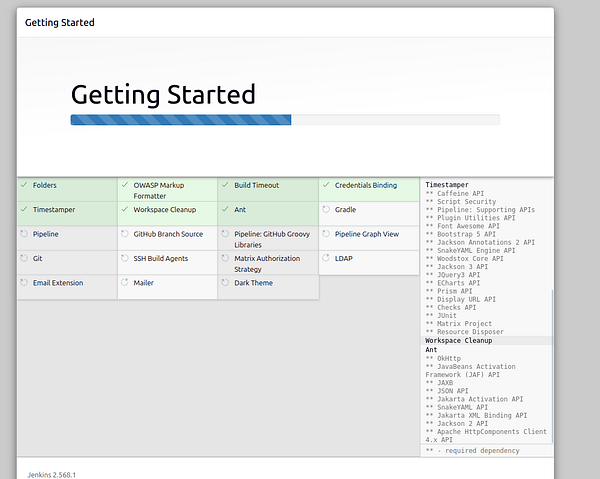Screen dimensions: 600x479
Task: Click the plugin installation progress bar
Action: (x=285, y=120)
